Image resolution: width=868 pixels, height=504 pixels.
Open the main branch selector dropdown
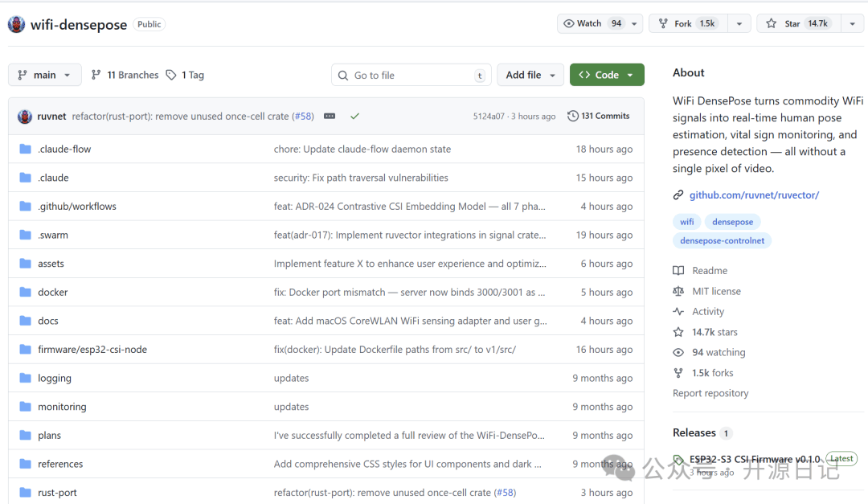point(45,75)
